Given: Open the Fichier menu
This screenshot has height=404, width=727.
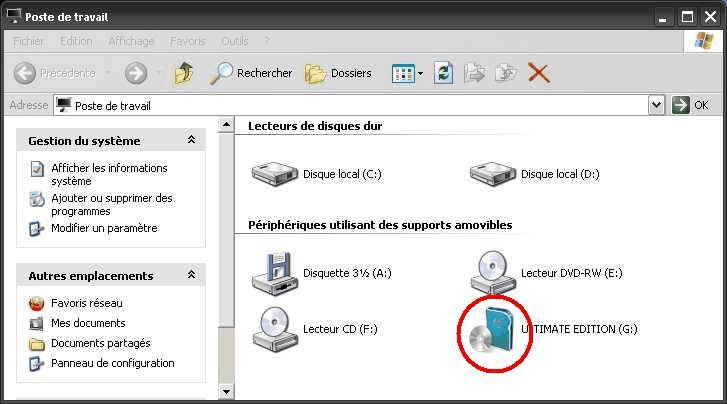Looking at the screenshot, I should click(29, 41).
